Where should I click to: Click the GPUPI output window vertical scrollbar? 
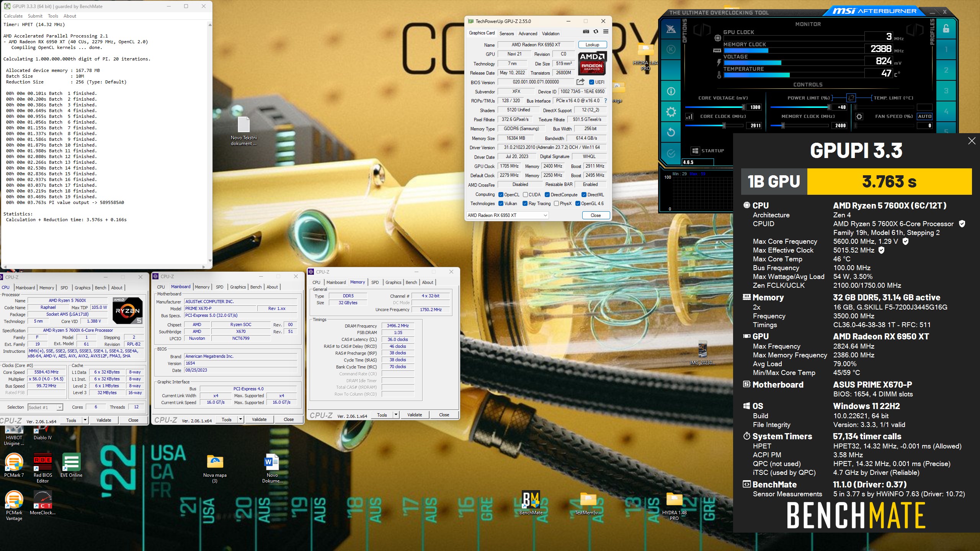[210, 143]
